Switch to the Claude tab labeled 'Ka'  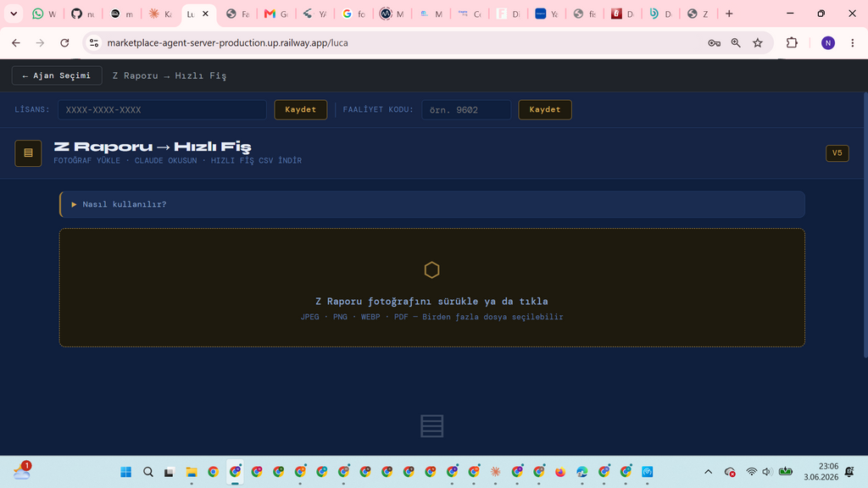[x=160, y=14]
